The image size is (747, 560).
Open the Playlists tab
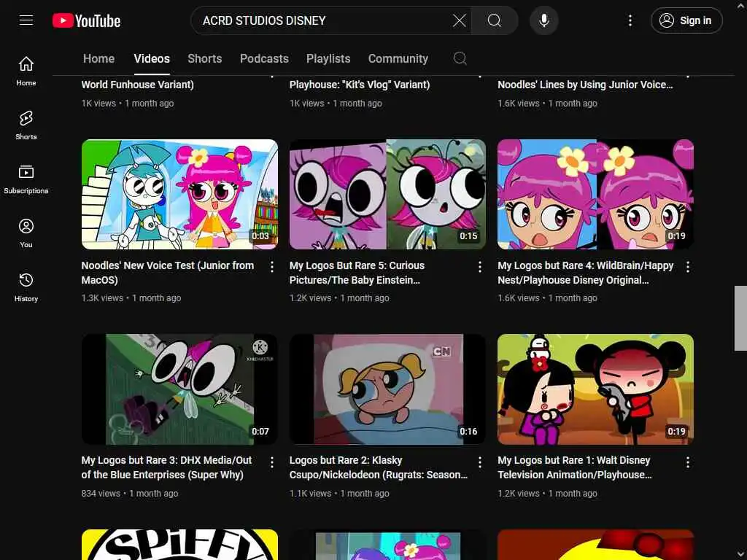click(328, 58)
